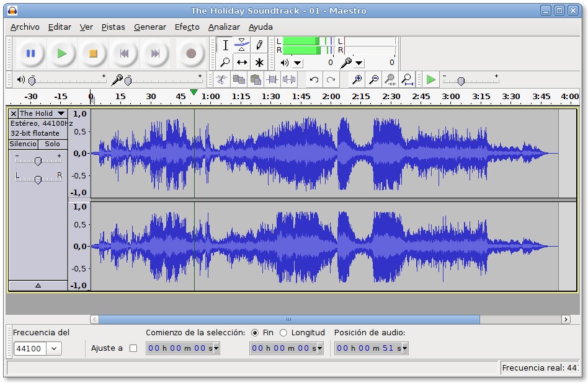Select the Draw pencil tool
The image size is (588, 383).
259,45
